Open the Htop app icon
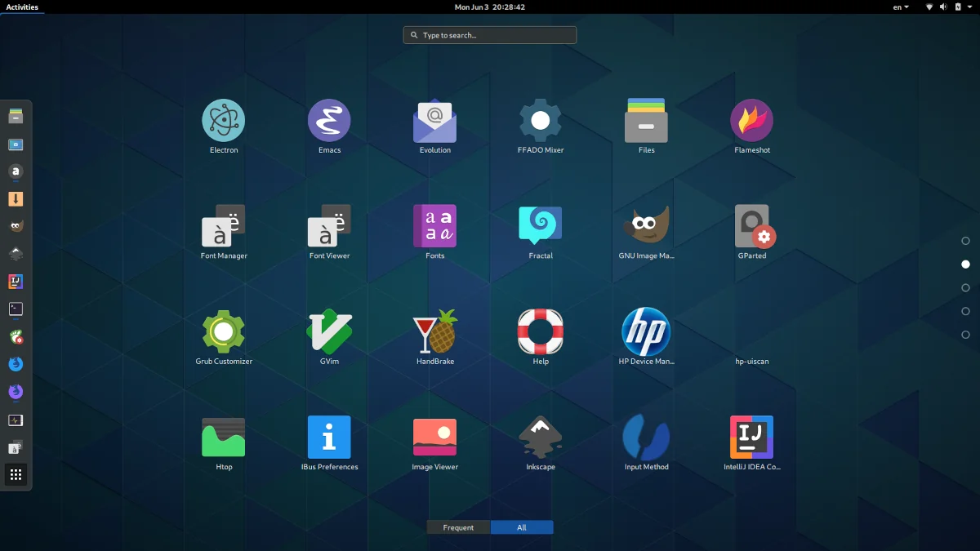This screenshot has width=980, height=551. [224, 438]
